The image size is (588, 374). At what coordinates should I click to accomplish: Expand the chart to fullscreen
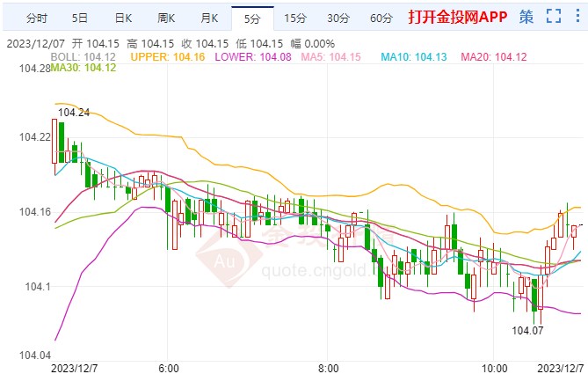click(x=552, y=16)
